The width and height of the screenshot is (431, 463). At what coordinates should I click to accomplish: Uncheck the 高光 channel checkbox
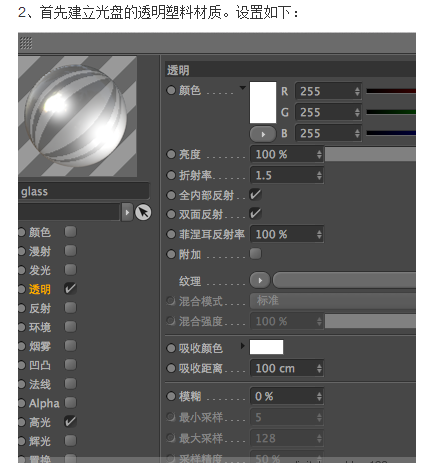[70, 422]
